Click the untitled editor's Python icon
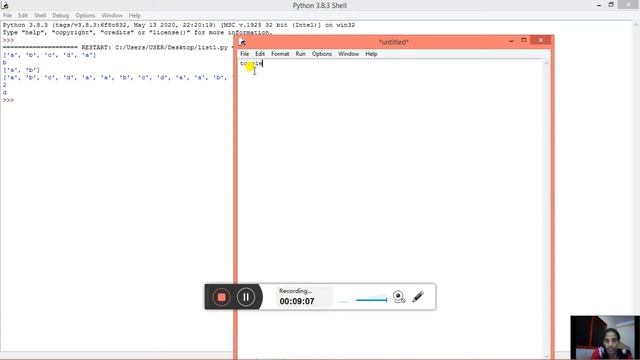The width and height of the screenshot is (640, 360). pos(242,42)
